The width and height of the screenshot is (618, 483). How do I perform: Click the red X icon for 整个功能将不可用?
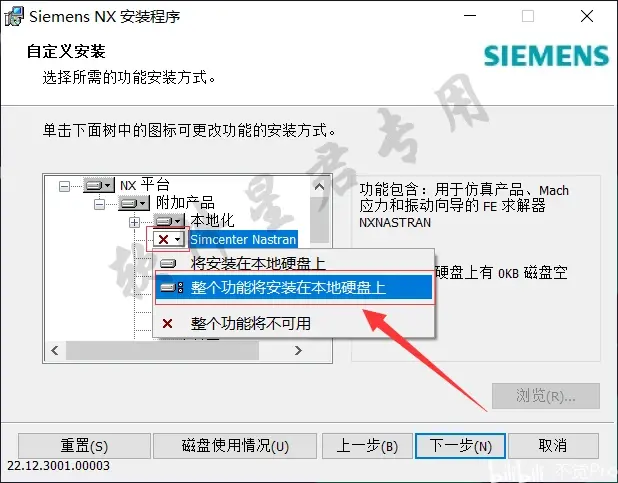(x=168, y=324)
